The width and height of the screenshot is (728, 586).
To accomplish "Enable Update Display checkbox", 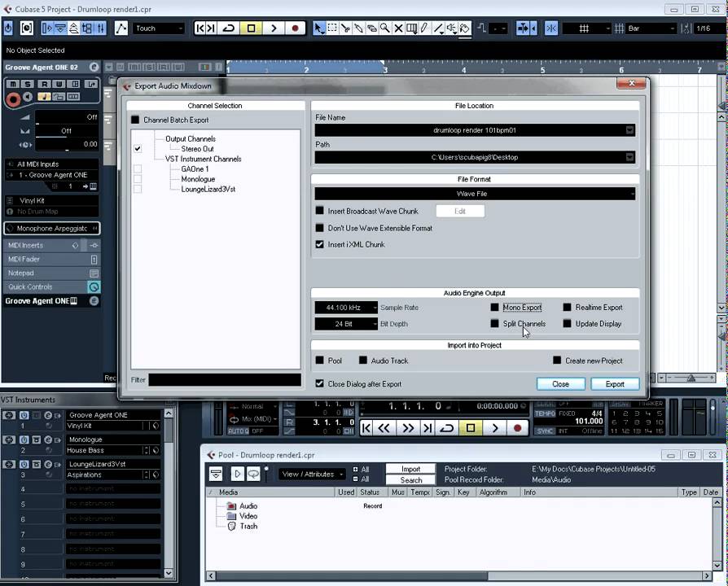I will pyautogui.click(x=567, y=323).
